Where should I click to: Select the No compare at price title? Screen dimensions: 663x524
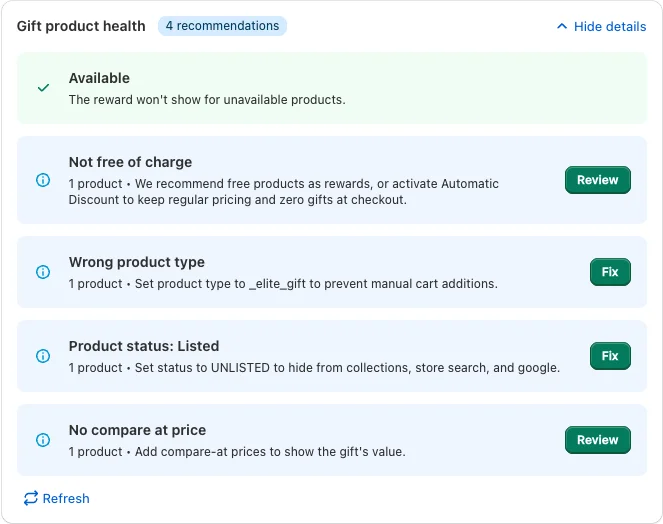click(137, 430)
